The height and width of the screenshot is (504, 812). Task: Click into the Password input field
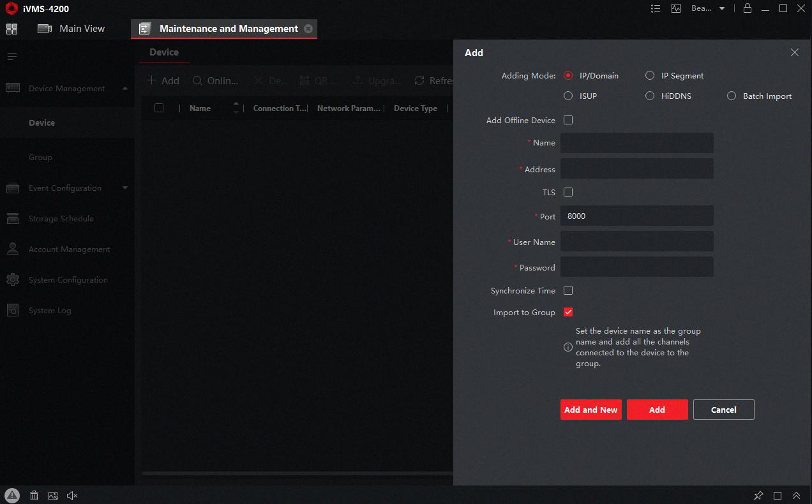pyautogui.click(x=637, y=267)
